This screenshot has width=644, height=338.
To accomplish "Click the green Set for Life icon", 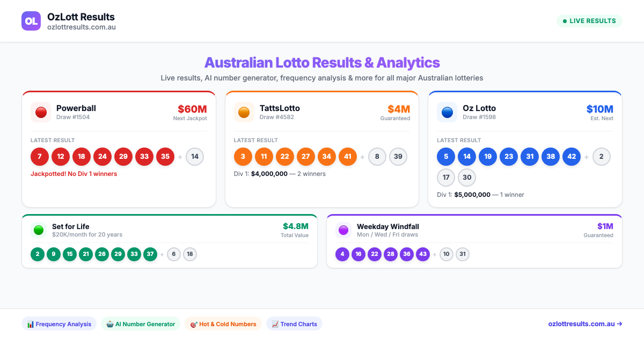I will [38, 230].
